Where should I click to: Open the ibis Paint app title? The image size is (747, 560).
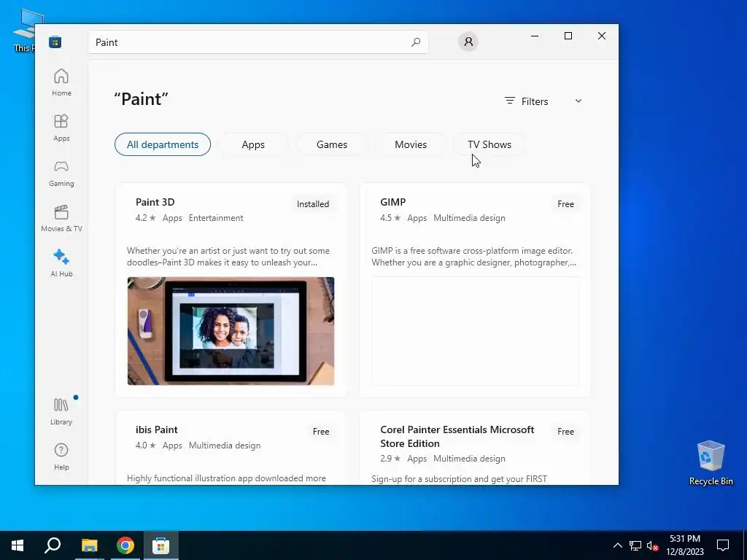(157, 429)
